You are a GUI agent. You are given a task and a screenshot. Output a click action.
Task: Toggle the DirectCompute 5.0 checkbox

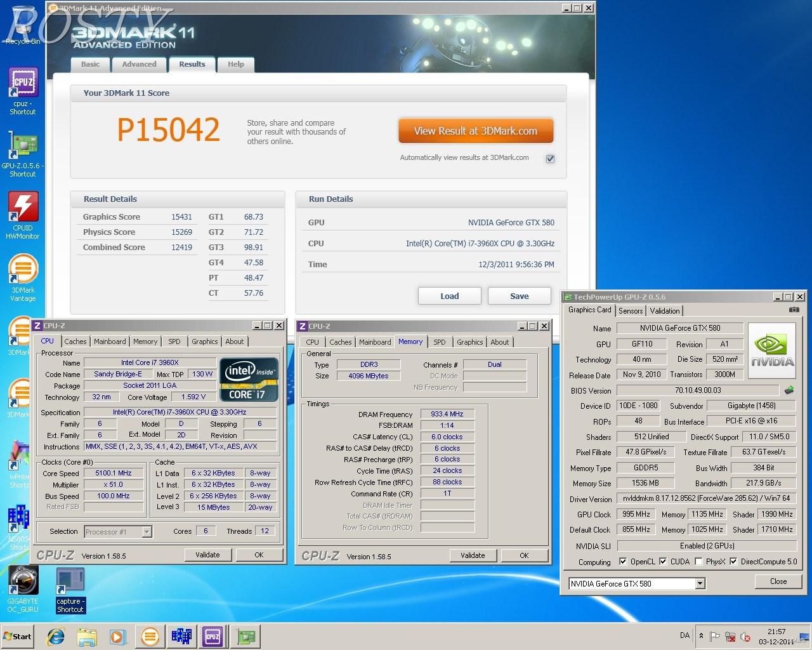(x=733, y=562)
